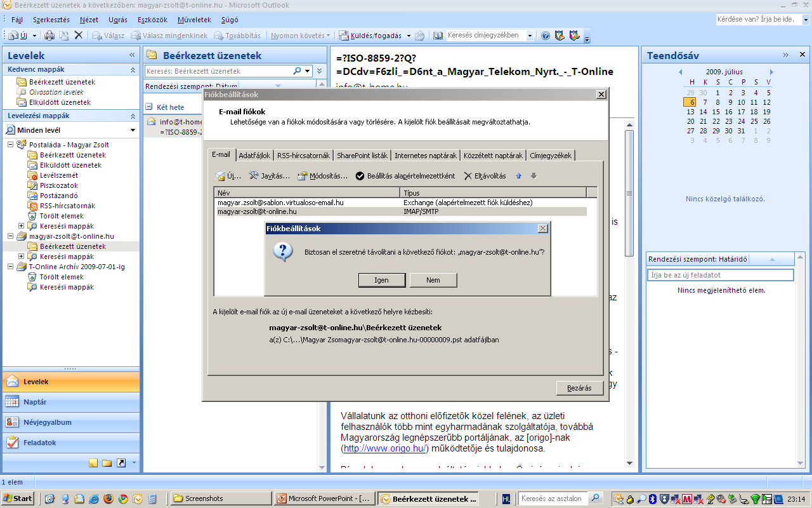Switch to the SharePoint listák tab
The height and width of the screenshot is (508, 812).
[x=362, y=156]
